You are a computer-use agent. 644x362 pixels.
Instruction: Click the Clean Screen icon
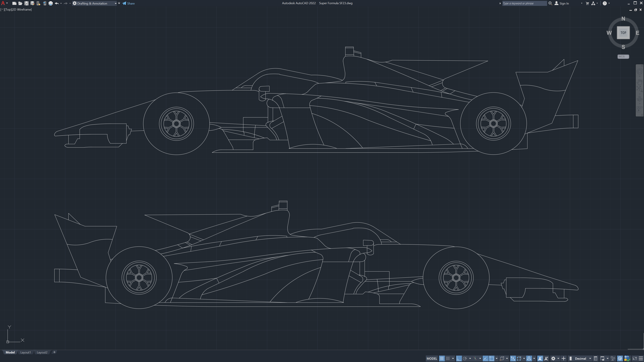(x=634, y=358)
